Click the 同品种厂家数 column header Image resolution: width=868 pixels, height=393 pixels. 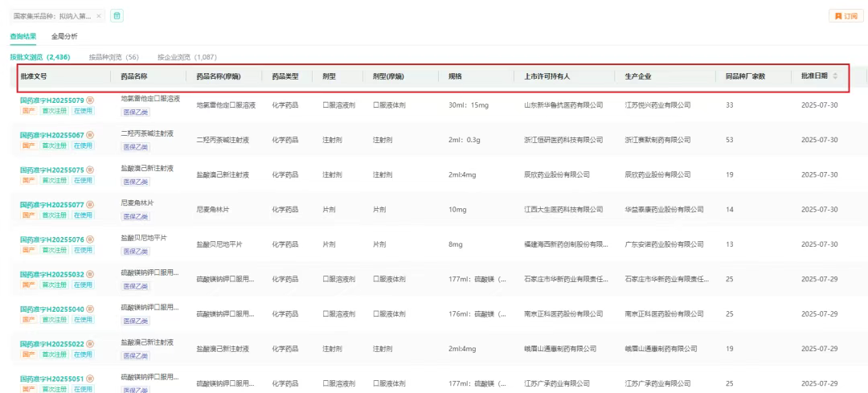745,77
